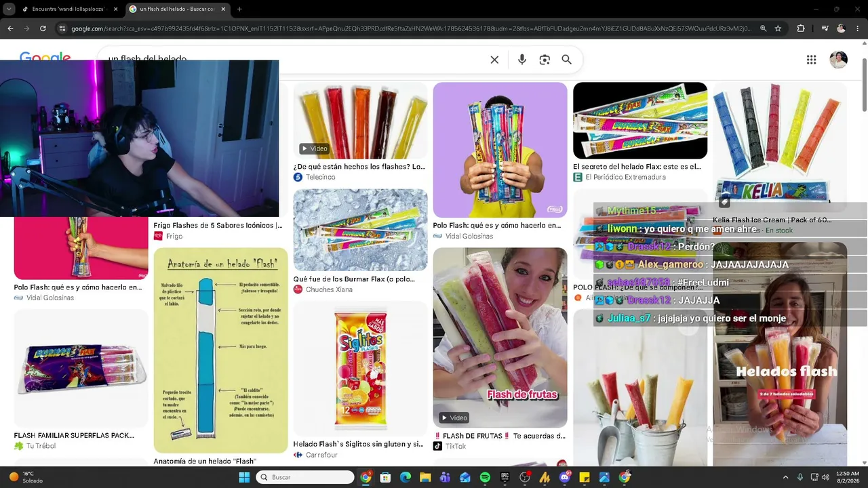Open File Explorer from the taskbar
The image size is (868, 488).
coord(425,477)
